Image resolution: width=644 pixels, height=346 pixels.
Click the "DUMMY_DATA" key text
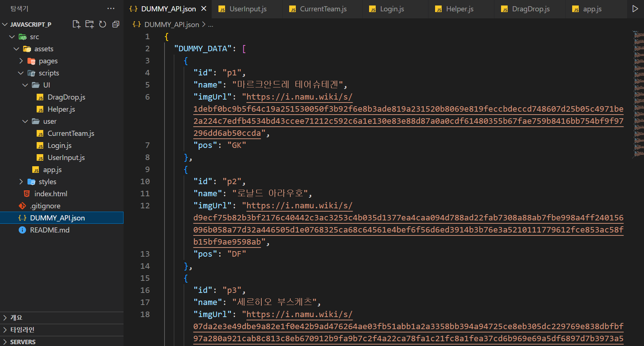tap(203, 49)
